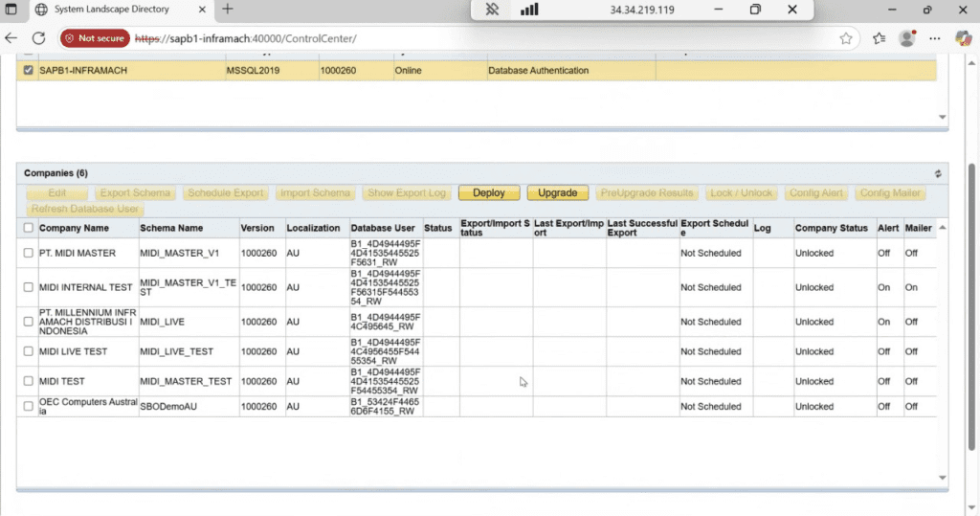Screen dimensions: 980x516
Task: Open the browser favorites list icon
Action: coord(880,39)
